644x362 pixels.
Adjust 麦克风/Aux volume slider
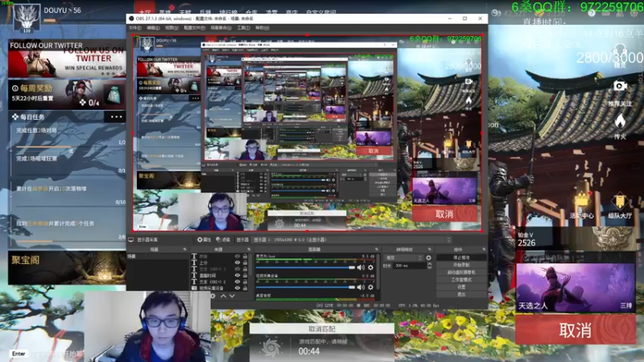(x=305, y=268)
